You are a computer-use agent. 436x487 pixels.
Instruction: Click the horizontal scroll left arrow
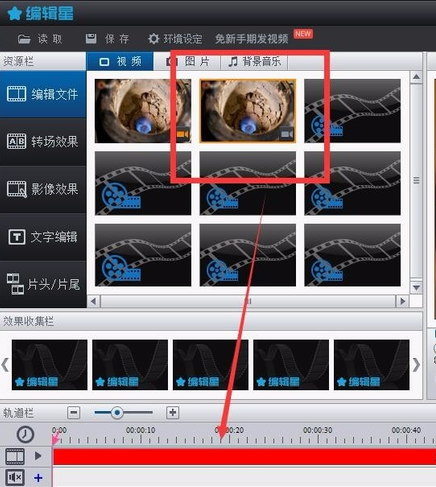pyautogui.click(x=94, y=301)
